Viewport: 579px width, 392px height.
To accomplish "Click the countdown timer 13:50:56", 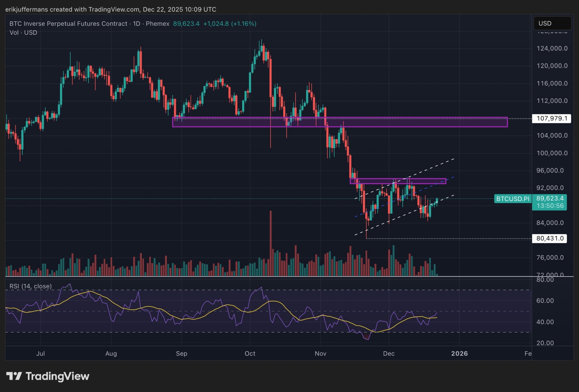I will 550,206.
